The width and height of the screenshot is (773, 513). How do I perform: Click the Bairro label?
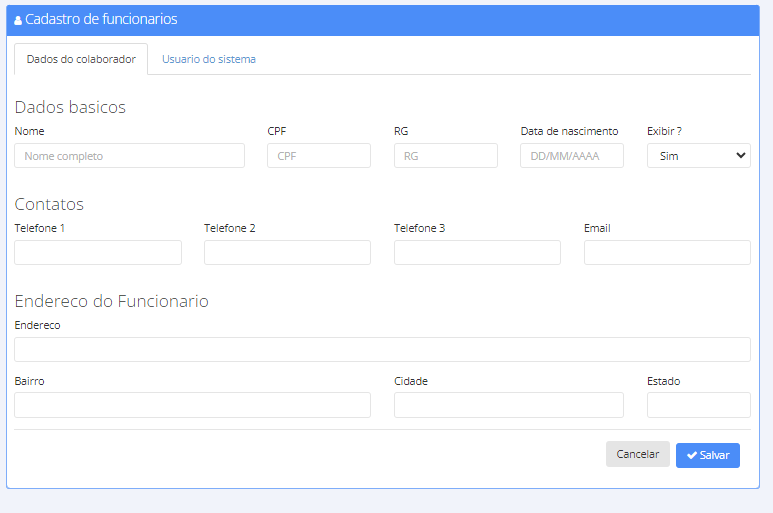pos(29,381)
